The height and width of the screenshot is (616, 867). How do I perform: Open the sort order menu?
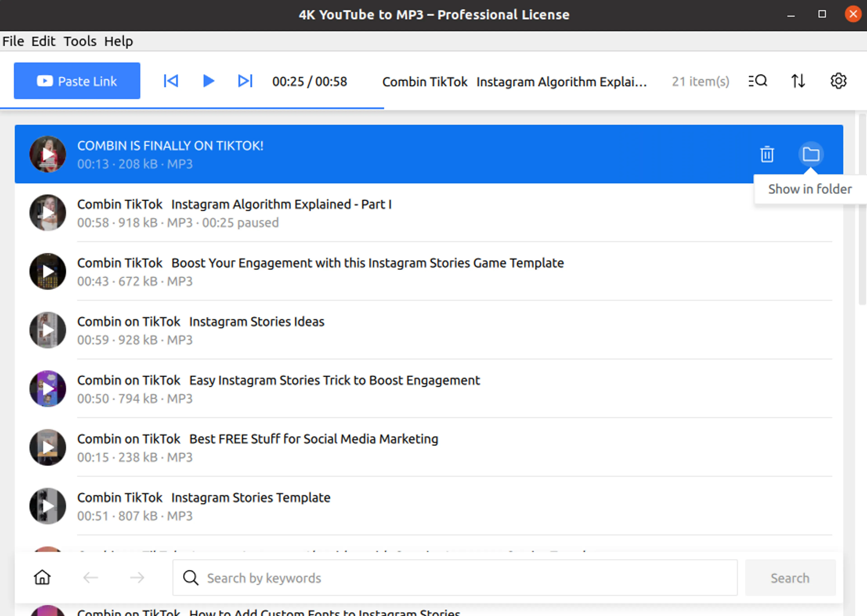(x=798, y=81)
